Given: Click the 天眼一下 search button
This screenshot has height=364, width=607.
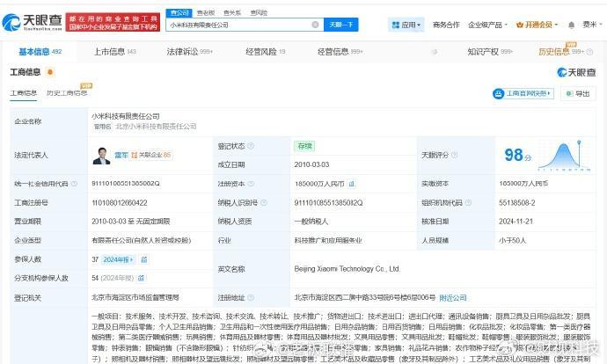Looking at the screenshot, I should [341, 25].
